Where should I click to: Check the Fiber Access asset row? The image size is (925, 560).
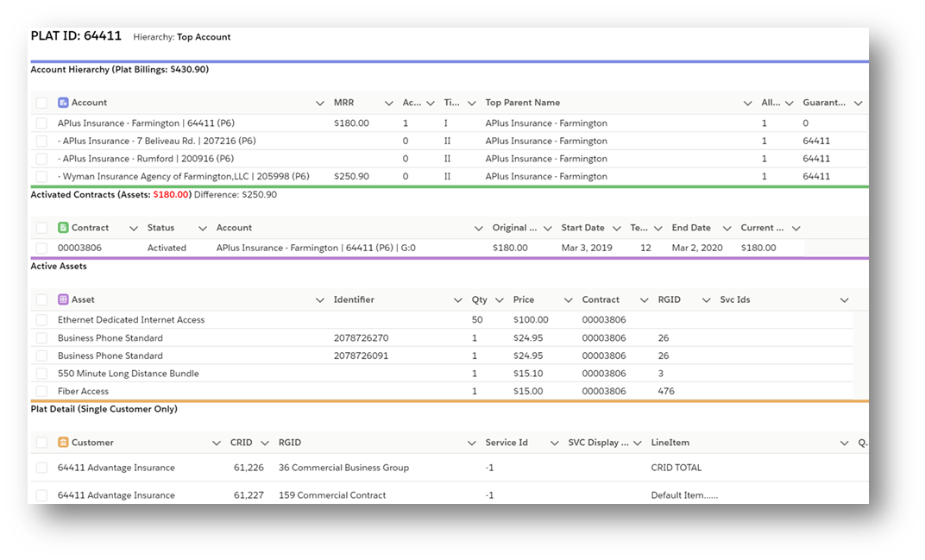tap(41, 391)
